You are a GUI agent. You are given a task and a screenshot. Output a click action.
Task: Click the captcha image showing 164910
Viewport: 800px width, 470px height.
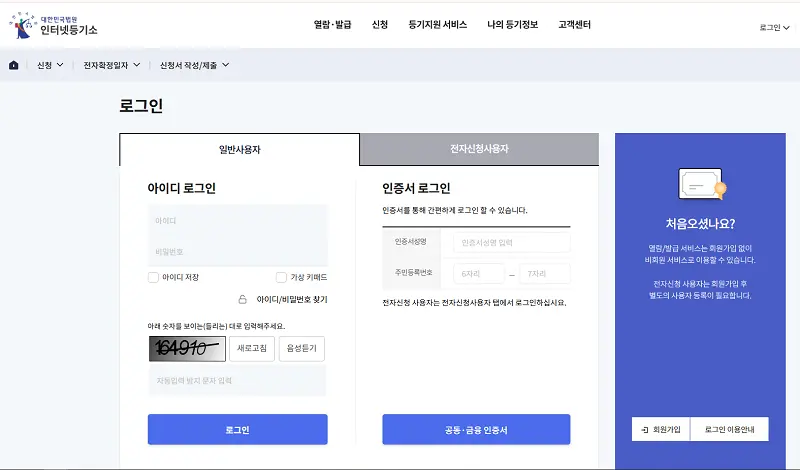187,349
